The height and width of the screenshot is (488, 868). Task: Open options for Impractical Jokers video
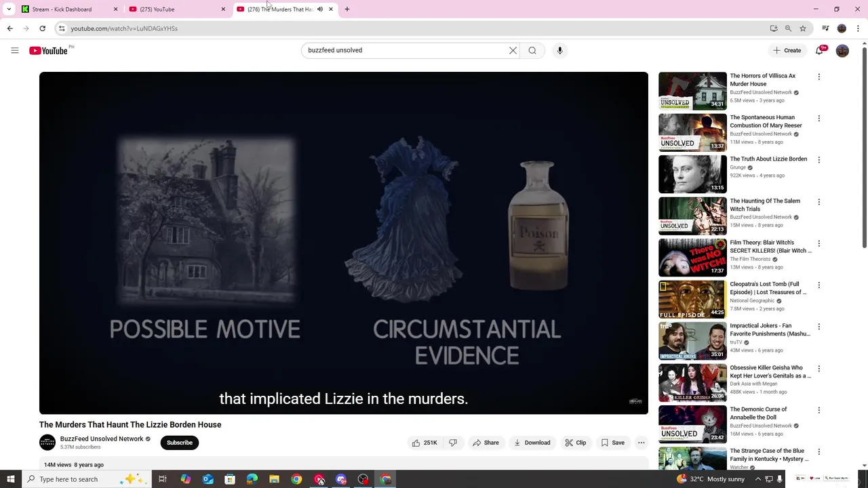pyautogui.click(x=818, y=327)
